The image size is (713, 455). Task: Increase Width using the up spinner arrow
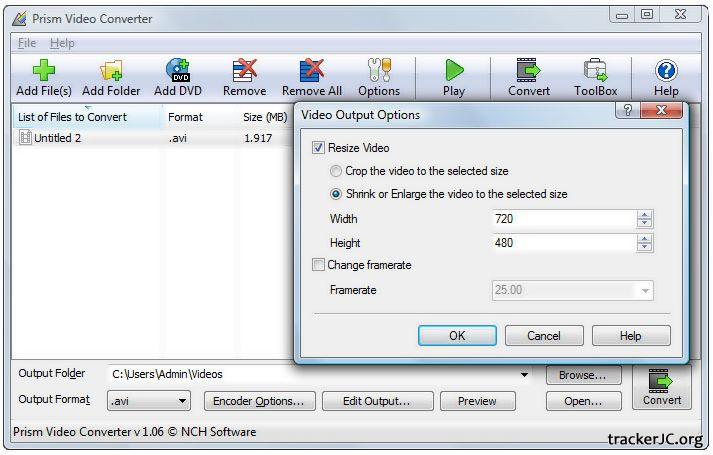click(645, 214)
